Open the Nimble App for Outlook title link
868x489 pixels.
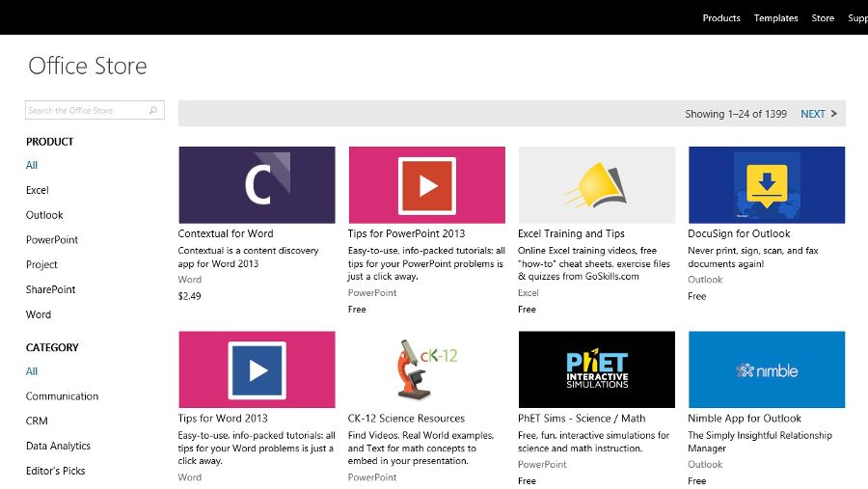click(x=744, y=419)
